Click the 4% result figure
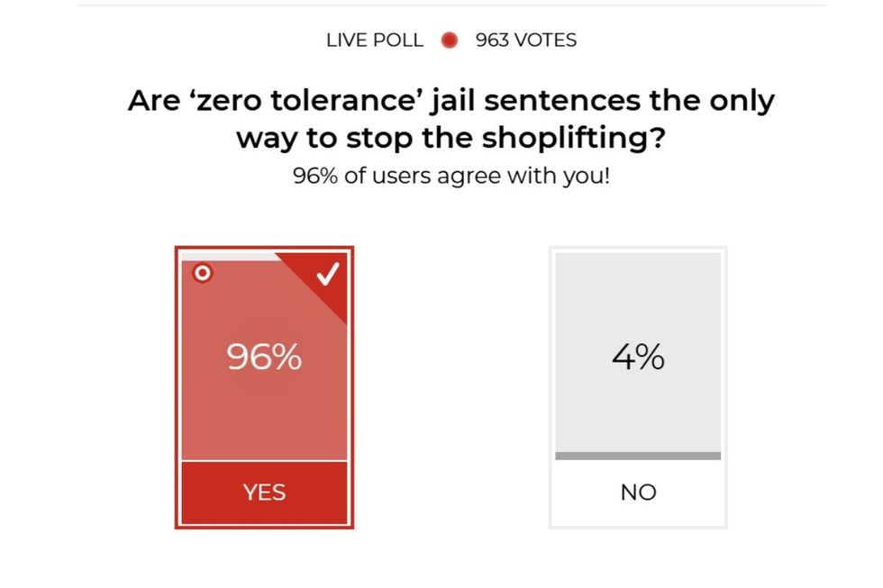 [x=638, y=357]
